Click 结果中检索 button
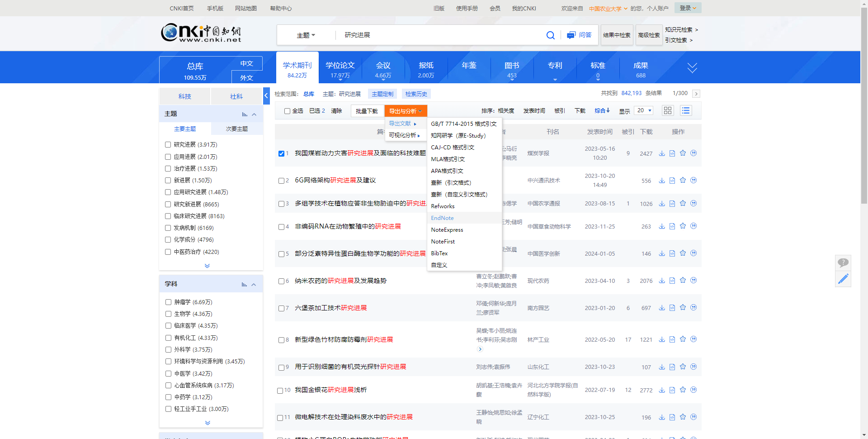This screenshot has width=868, height=439. [616, 35]
